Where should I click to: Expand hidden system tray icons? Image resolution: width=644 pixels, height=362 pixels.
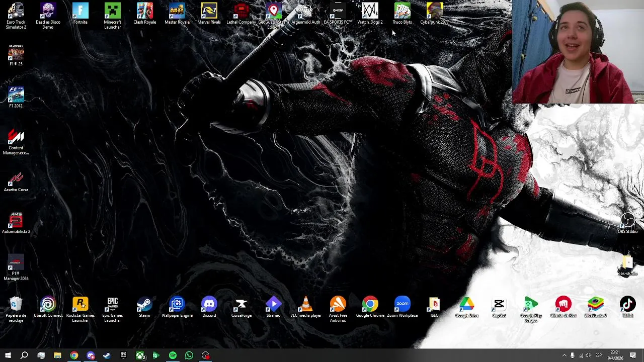[x=564, y=355]
